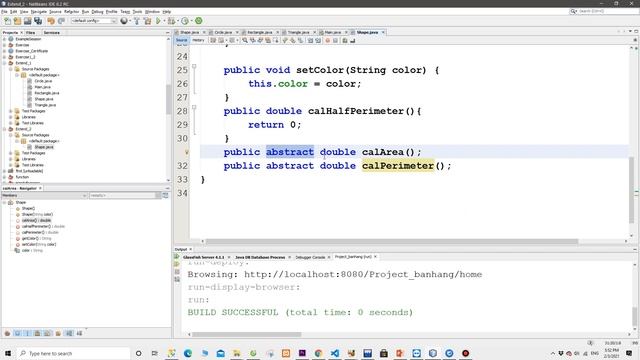Click the Clean and Build icon
The height and width of the screenshot is (360, 640).
pos(147,21)
